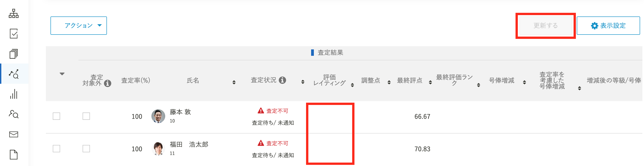644x166 pixels.
Task: Open the mail envelope sidebar icon
Action: (x=14, y=134)
